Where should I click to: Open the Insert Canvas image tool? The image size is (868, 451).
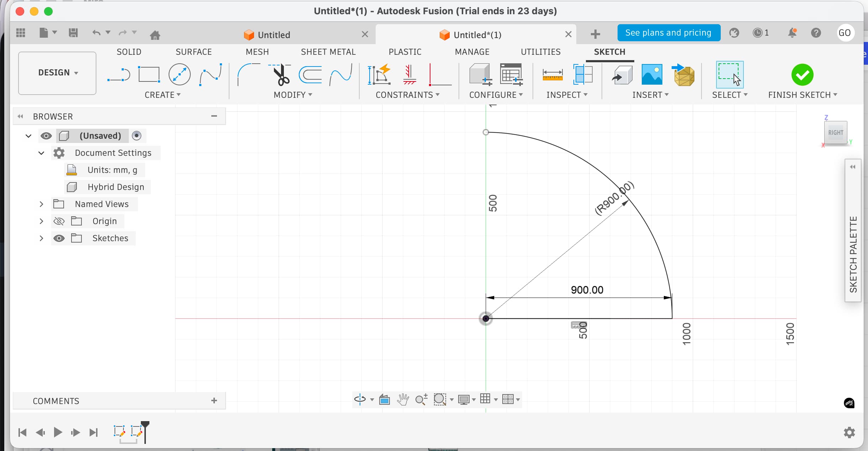click(652, 75)
